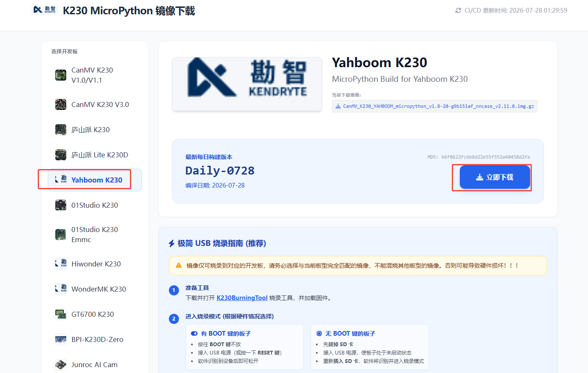The width and height of the screenshot is (588, 373).
Task: Click the 无 BOOT 键的板子 card title
Action: click(x=350, y=334)
